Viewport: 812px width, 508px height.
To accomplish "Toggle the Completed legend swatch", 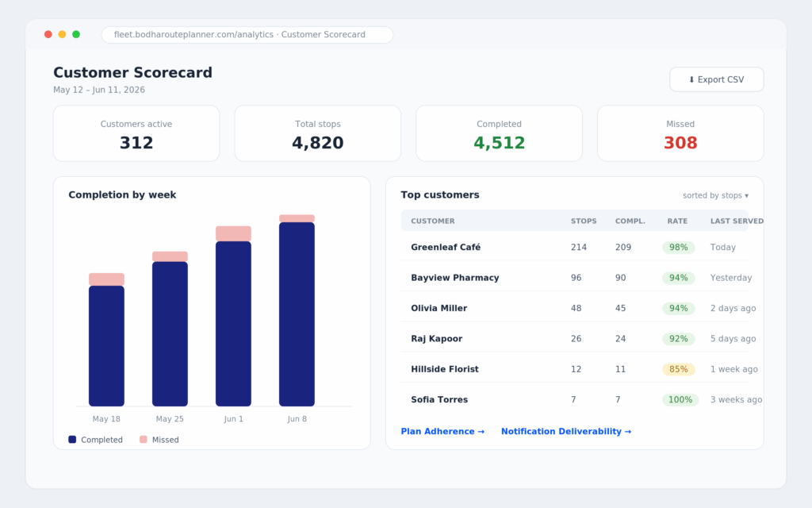I will pos(72,440).
